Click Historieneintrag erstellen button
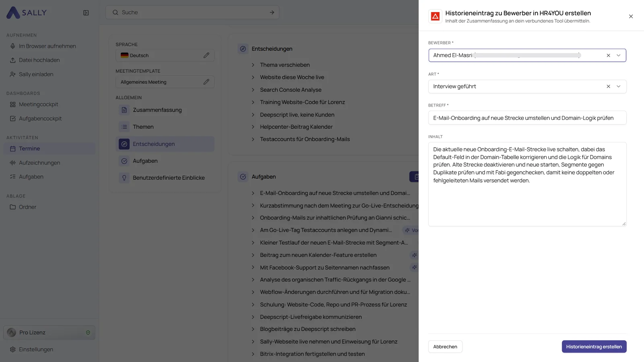 pos(594,347)
